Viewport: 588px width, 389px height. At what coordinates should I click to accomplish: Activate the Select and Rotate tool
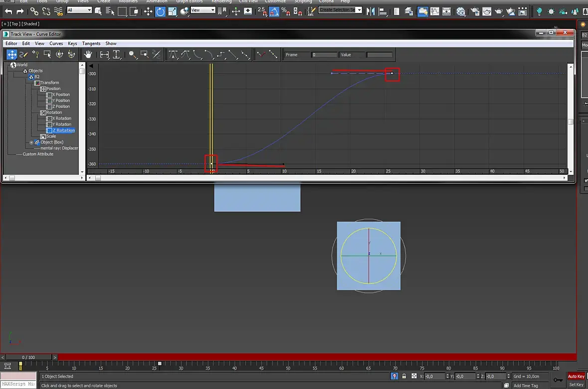pos(160,11)
